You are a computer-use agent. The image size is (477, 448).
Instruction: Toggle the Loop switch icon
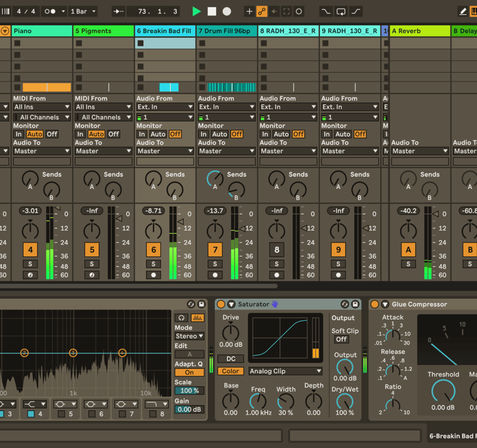tap(341, 12)
